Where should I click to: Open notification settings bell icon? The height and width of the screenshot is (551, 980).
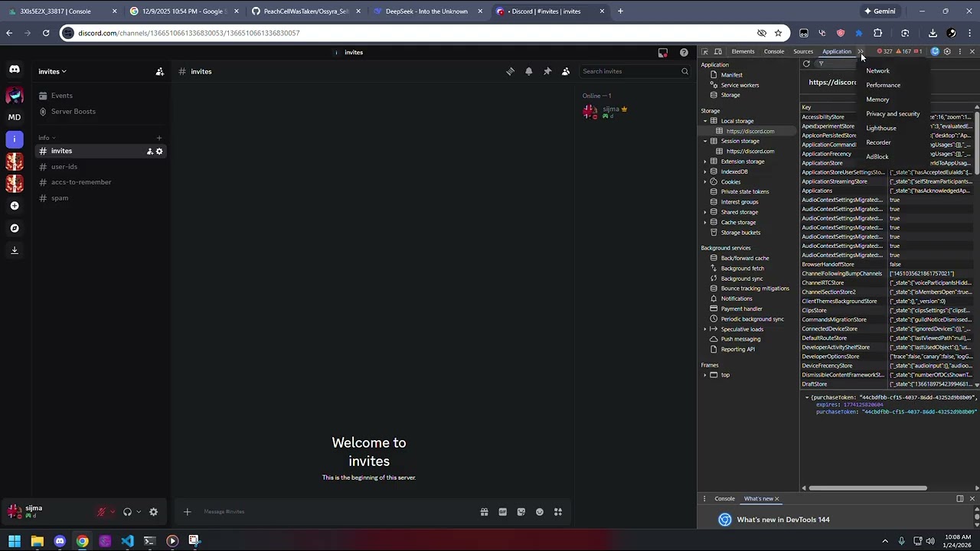[528, 71]
